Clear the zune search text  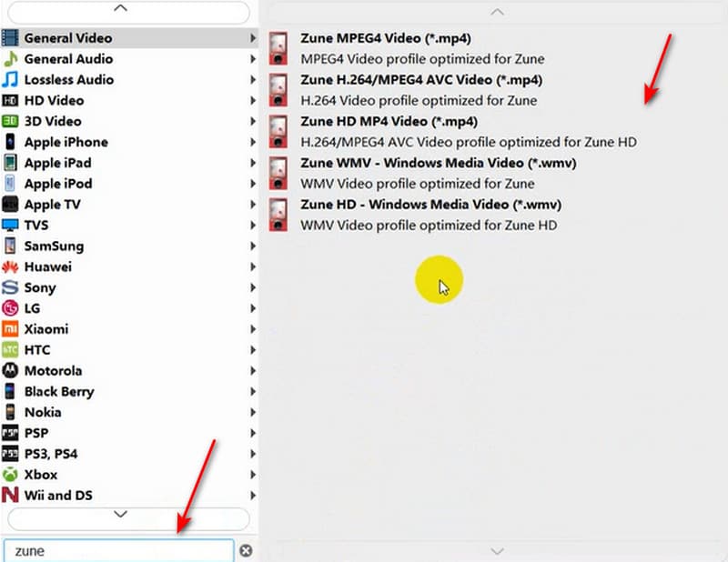pyautogui.click(x=246, y=551)
